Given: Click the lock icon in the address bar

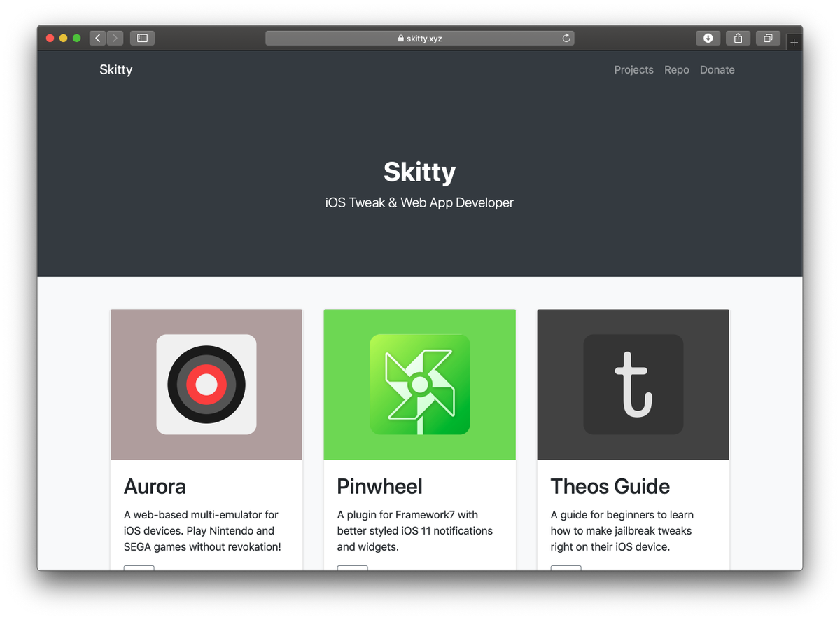Looking at the screenshot, I should tap(401, 39).
